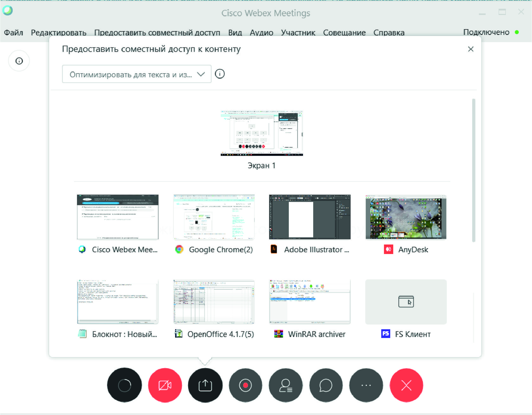Open the Файл menu
Image resolution: width=532 pixels, height=415 pixels.
coord(14,33)
